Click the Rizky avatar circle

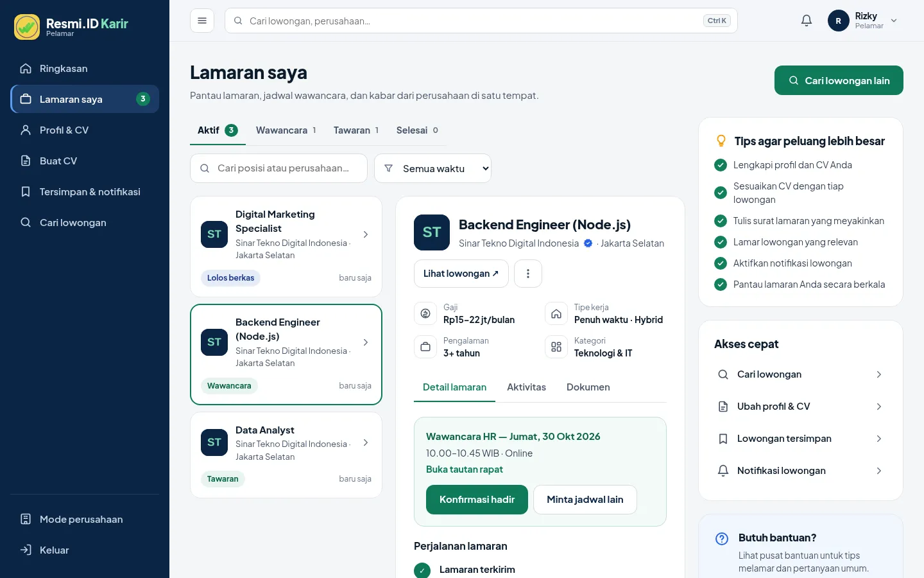click(x=839, y=21)
